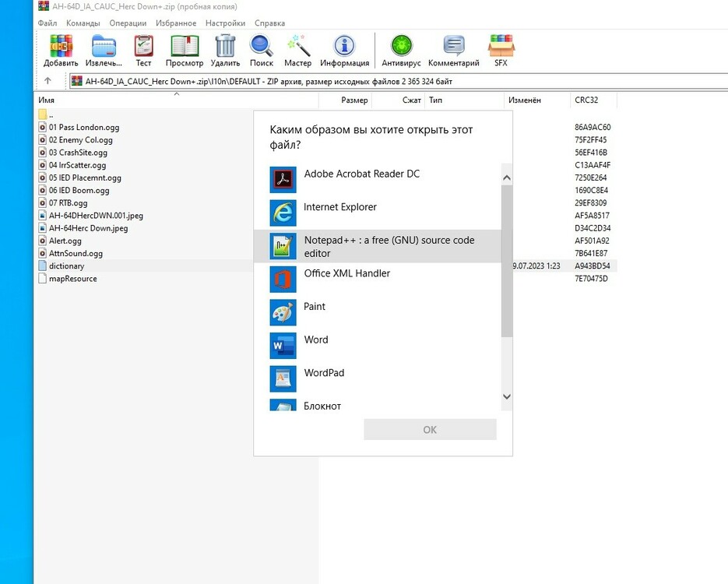This screenshot has width=728, height=584.
Task: Run the Антивирус toolbar icon
Action: (401, 47)
